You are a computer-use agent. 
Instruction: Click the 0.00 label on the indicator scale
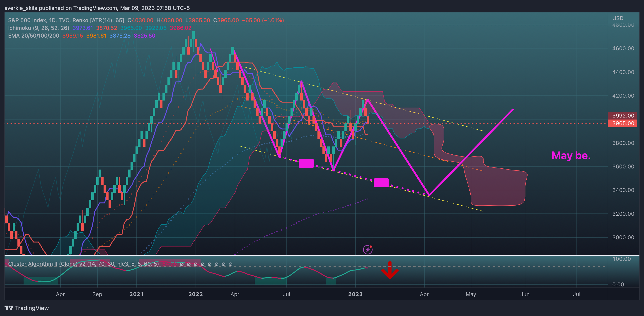(618, 285)
